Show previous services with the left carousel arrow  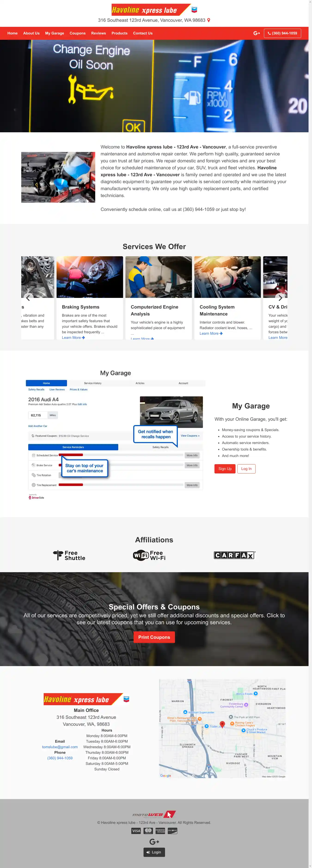pos(28,297)
